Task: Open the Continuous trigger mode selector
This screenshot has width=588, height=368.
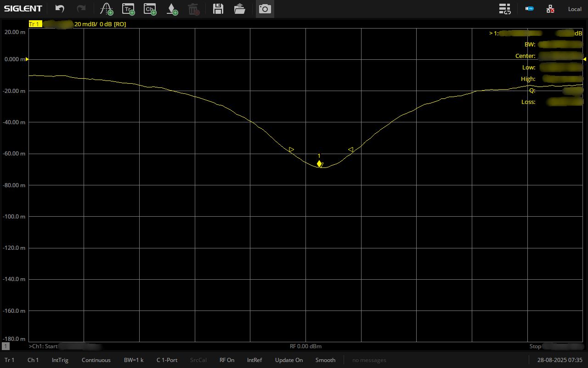Action: pyautogui.click(x=96, y=360)
